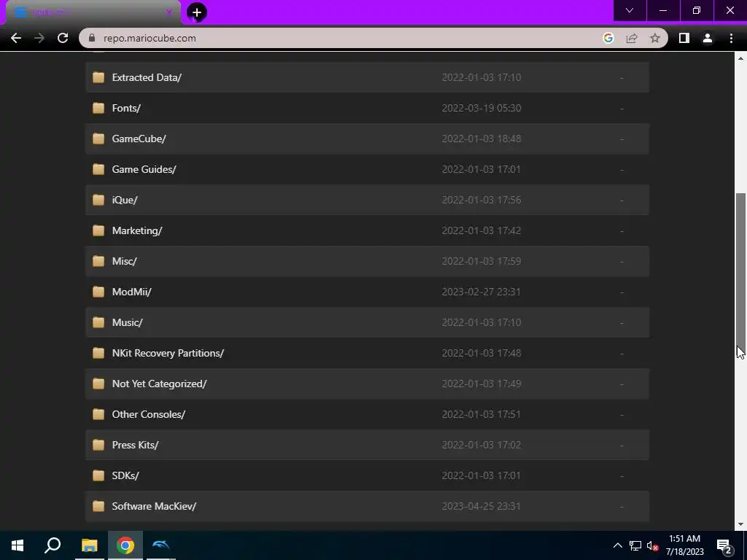View site security lock info
747x560 pixels.
tap(93, 38)
